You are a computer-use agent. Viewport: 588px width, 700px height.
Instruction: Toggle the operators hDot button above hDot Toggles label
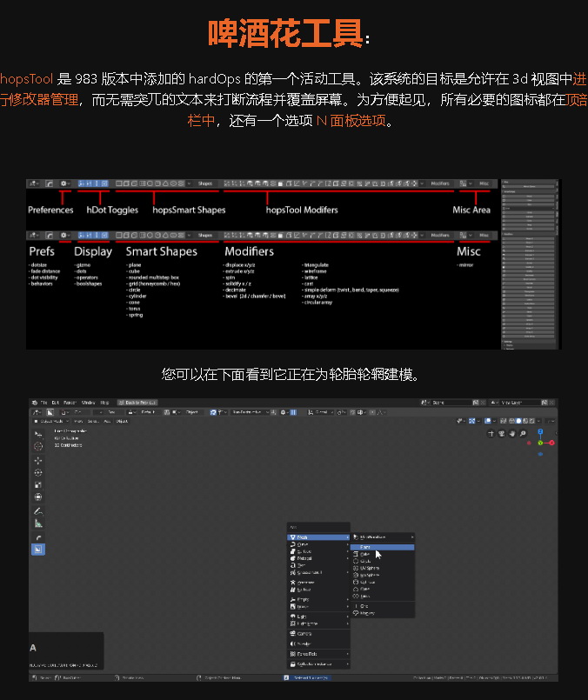97,183
